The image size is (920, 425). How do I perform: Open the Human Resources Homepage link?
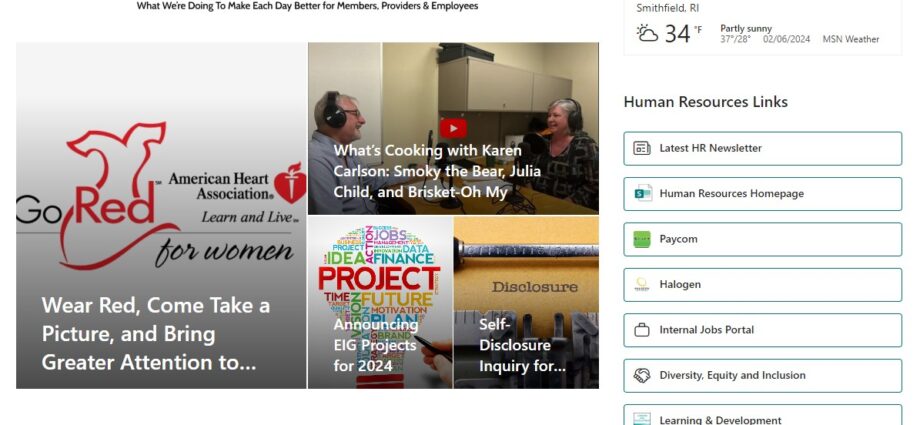(x=762, y=194)
